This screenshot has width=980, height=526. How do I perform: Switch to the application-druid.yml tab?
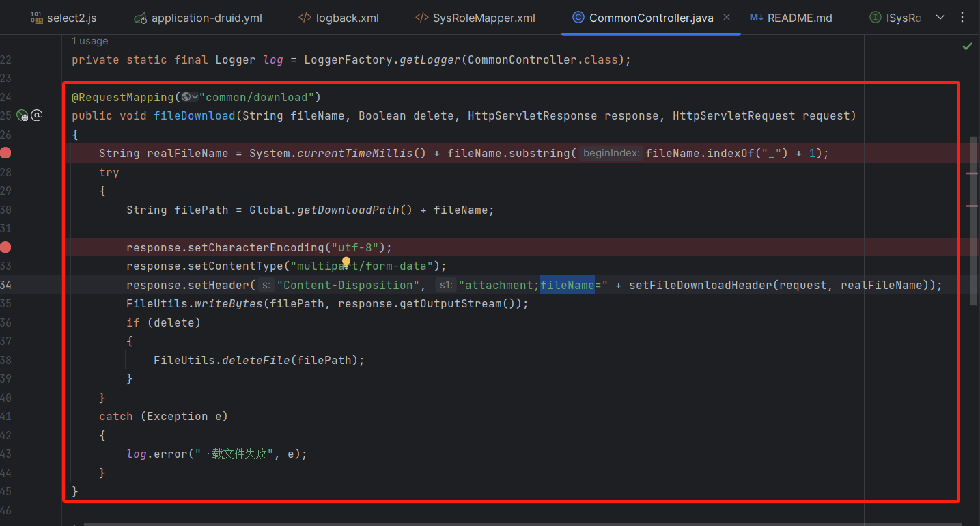pyautogui.click(x=198, y=18)
